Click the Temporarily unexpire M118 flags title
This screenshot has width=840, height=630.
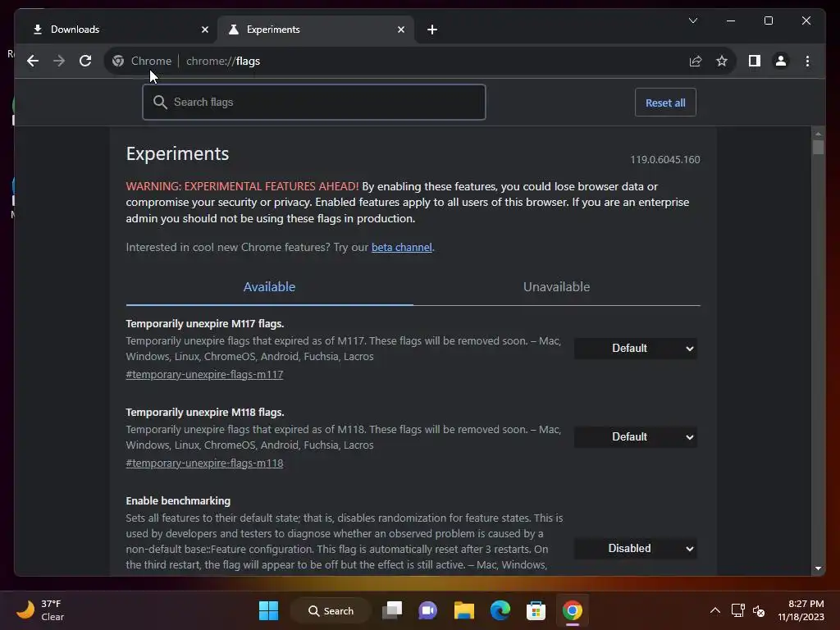point(204,413)
